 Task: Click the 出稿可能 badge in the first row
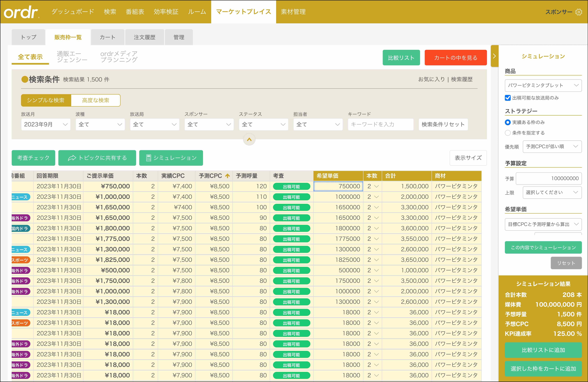(291, 187)
